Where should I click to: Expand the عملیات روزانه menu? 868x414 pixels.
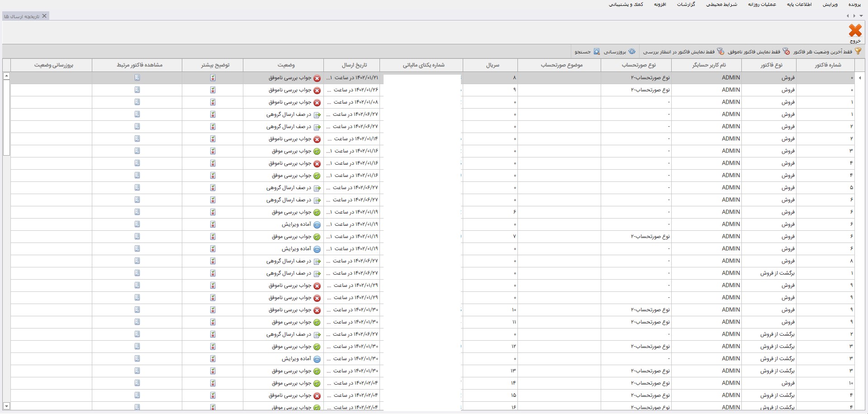point(762,5)
